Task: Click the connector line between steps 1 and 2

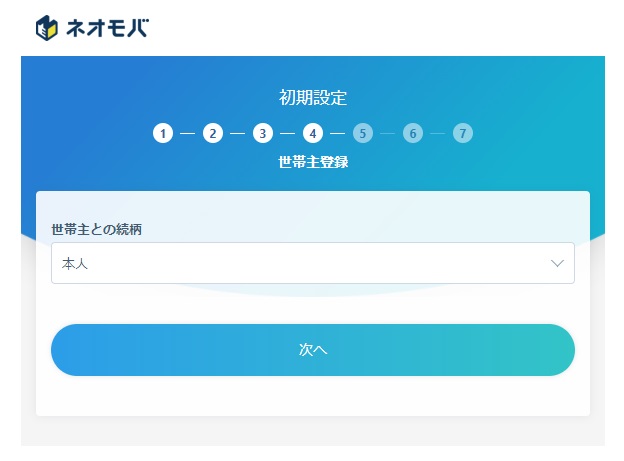Action: pos(188,133)
